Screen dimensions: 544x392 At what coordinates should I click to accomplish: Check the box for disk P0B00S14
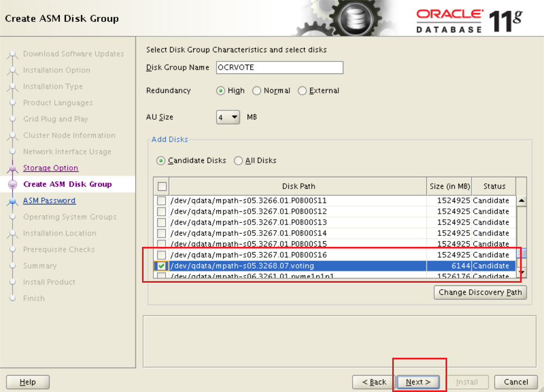[x=162, y=233]
